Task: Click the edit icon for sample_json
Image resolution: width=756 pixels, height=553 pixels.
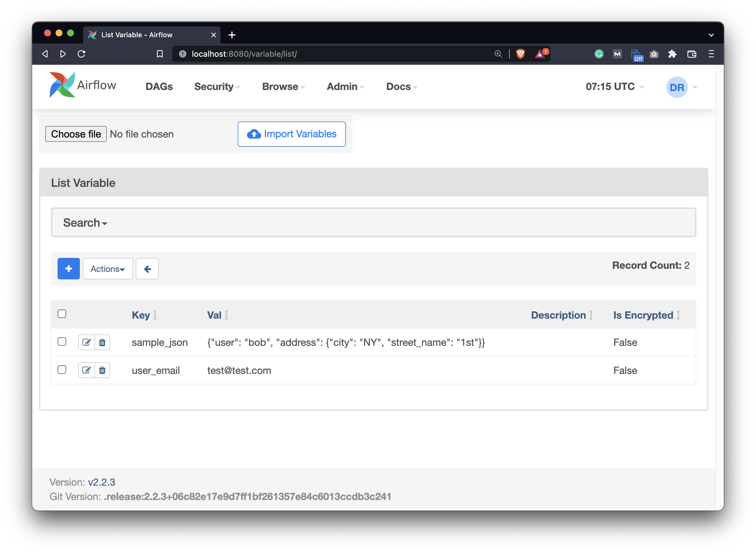Action: coord(86,342)
